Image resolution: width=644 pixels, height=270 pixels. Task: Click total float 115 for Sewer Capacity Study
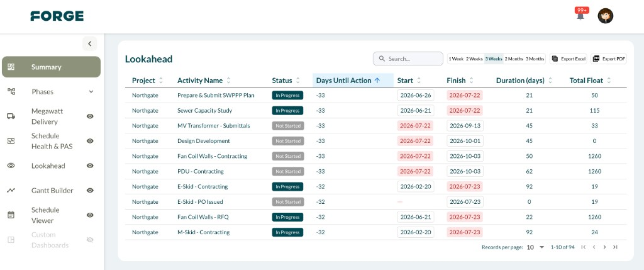[x=594, y=111]
